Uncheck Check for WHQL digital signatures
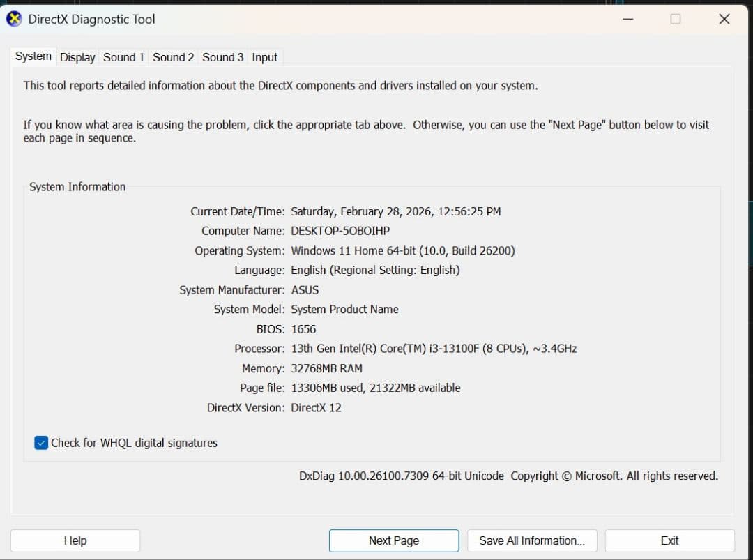Image resolution: width=753 pixels, height=560 pixels. (41, 443)
